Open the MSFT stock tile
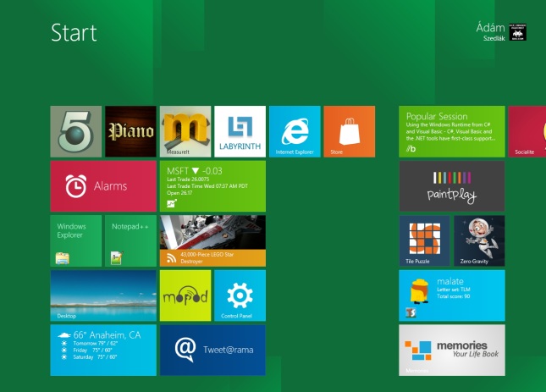546x392 pixels. pos(212,186)
